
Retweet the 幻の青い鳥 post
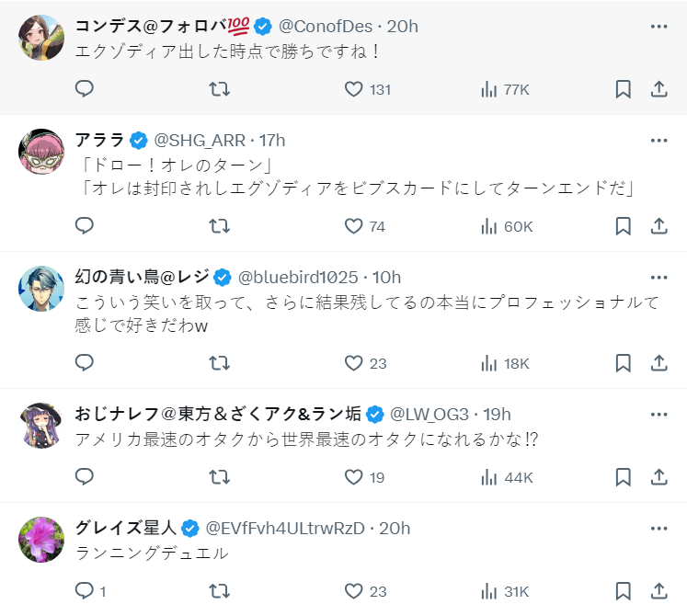coord(219,363)
